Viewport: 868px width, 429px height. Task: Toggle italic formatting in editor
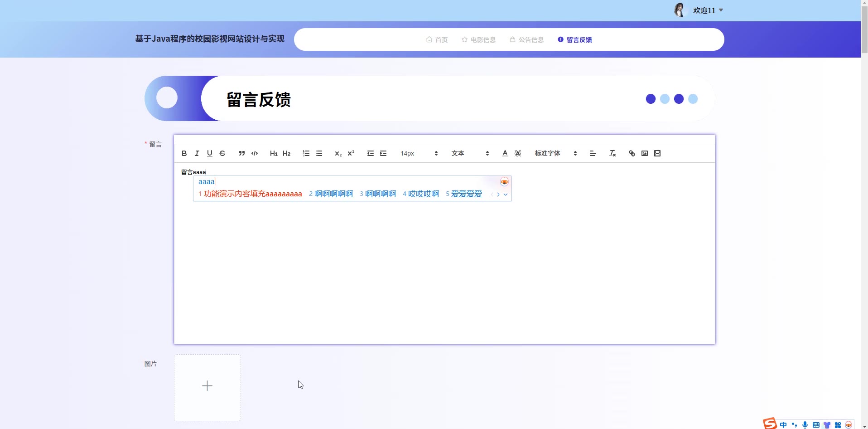197,154
